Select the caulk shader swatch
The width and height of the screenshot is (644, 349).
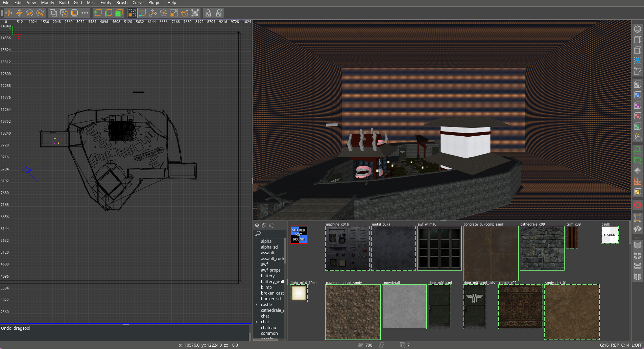tap(610, 234)
